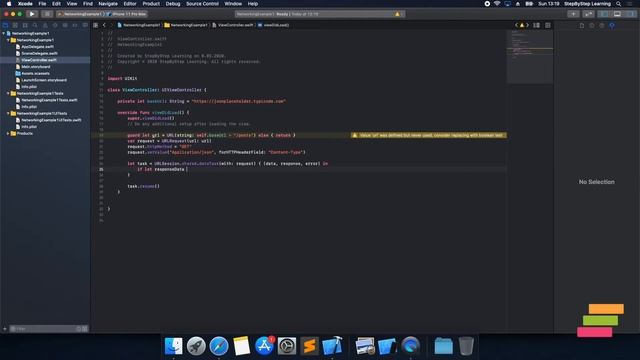Open the Debug navigator icon
The image size is (640, 360).
[x=65, y=25]
